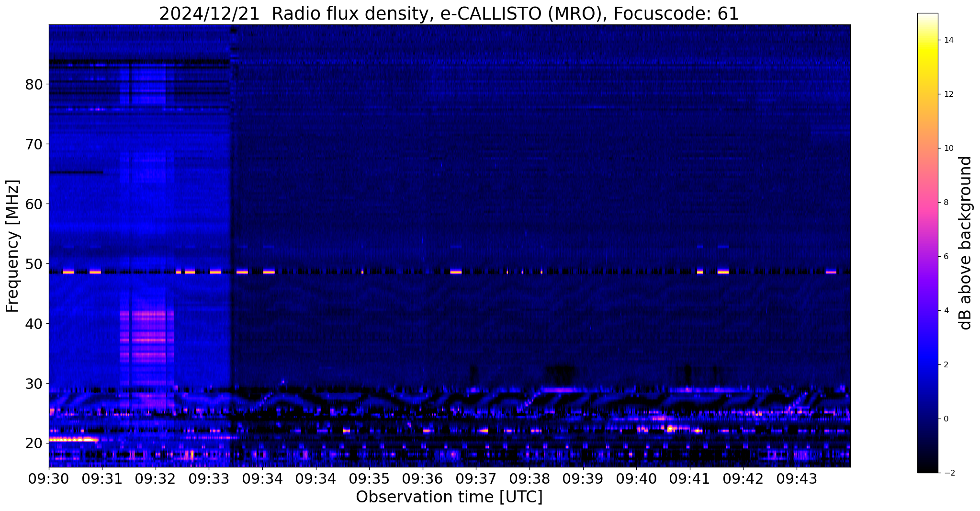The height and width of the screenshot is (511, 980).
Task: Click the "Frequency [MHz]" y-axis label
Action: pos(12,246)
